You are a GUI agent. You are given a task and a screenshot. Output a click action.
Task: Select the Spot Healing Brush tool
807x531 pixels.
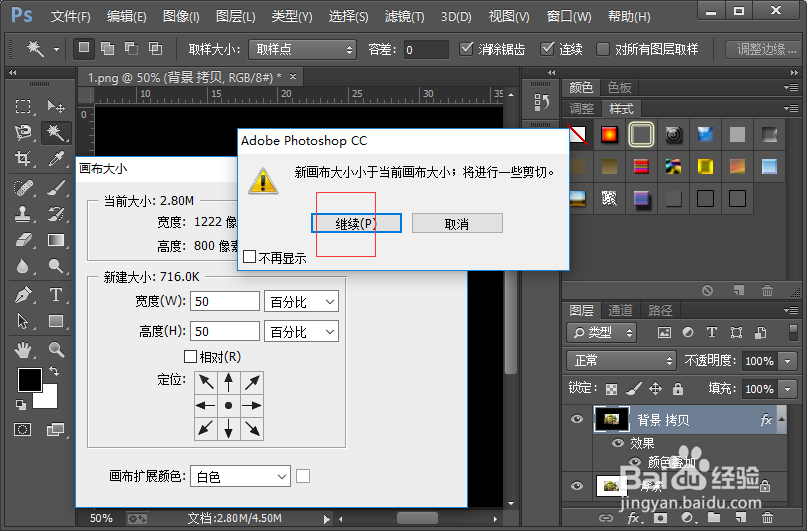(x=23, y=187)
